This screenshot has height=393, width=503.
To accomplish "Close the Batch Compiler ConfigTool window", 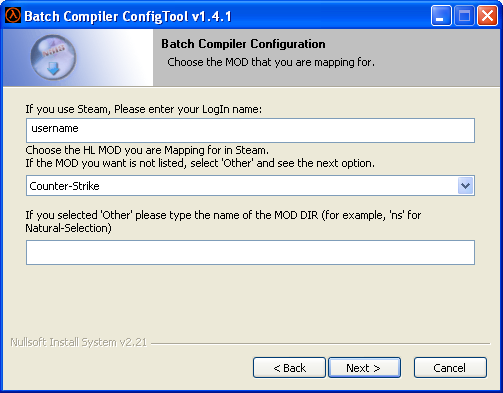I will click(487, 15).
